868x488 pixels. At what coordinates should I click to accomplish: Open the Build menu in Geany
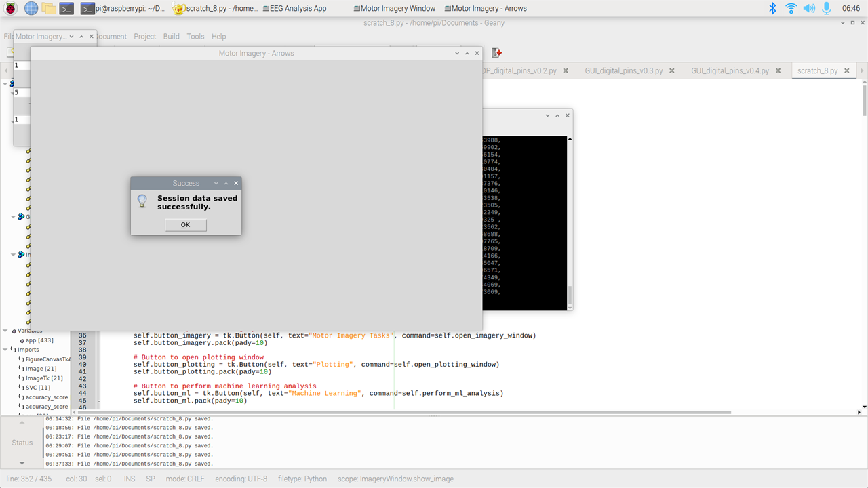click(172, 37)
